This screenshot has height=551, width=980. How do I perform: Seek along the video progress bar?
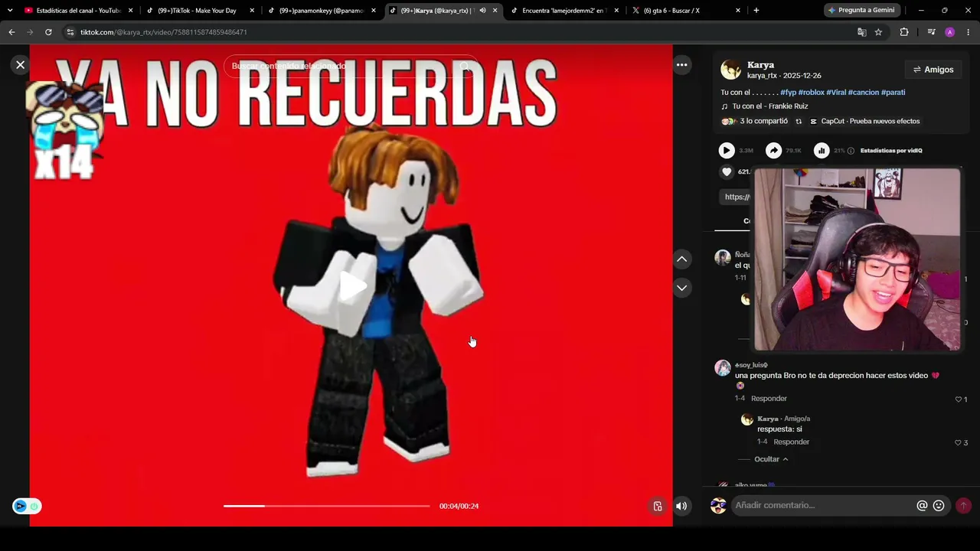pyautogui.click(x=327, y=506)
